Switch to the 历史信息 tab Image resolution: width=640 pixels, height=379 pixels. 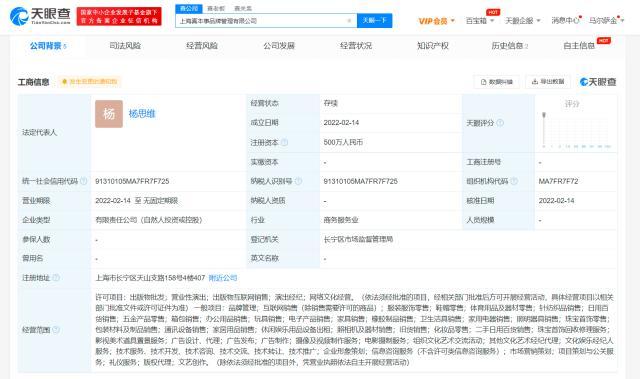click(509, 46)
